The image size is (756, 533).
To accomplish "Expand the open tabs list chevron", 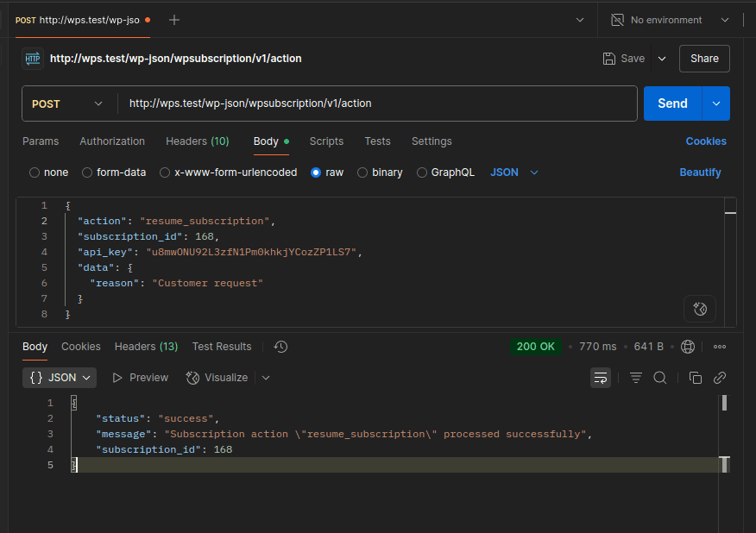I will click(580, 20).
